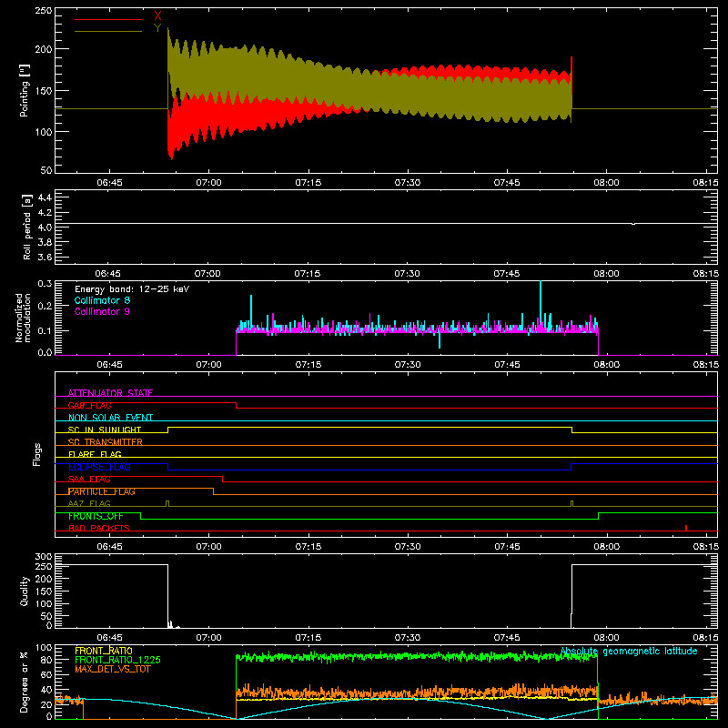Click the 08:15 tick label under Pointing plot
Viewport: 728px width, 728px height.
tap(706, 183)
